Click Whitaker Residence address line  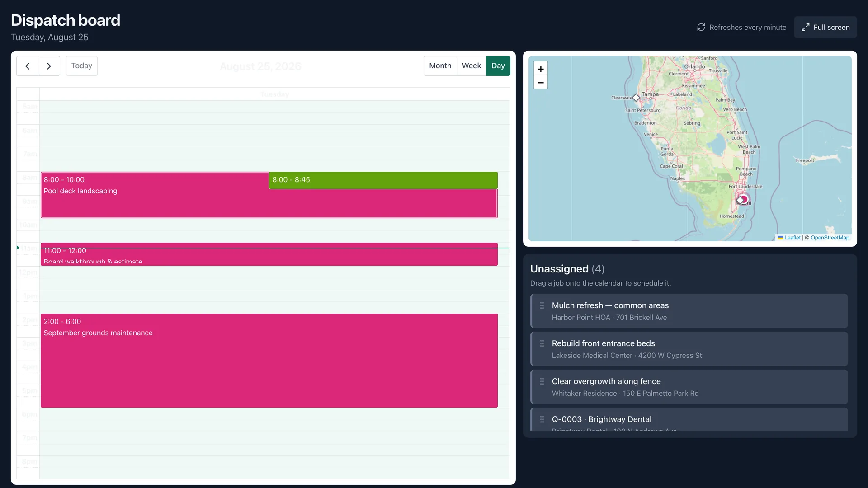[x=625, y=394]
